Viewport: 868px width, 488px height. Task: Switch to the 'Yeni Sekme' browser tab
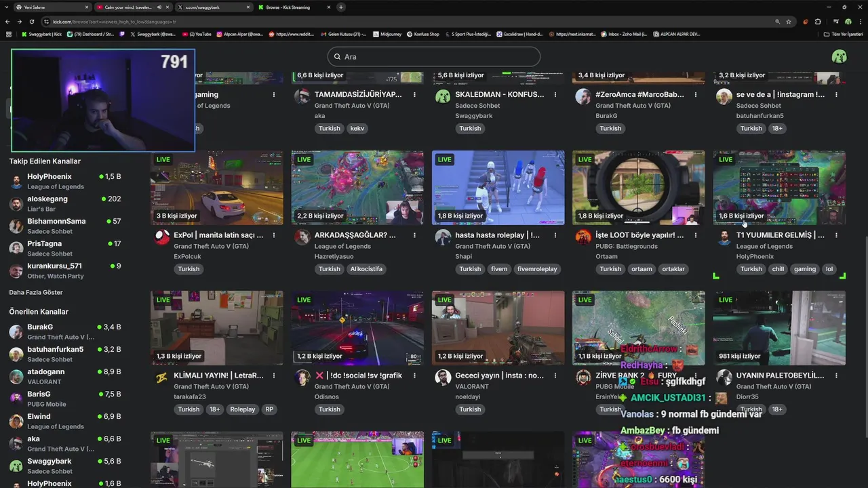[53, 7]
